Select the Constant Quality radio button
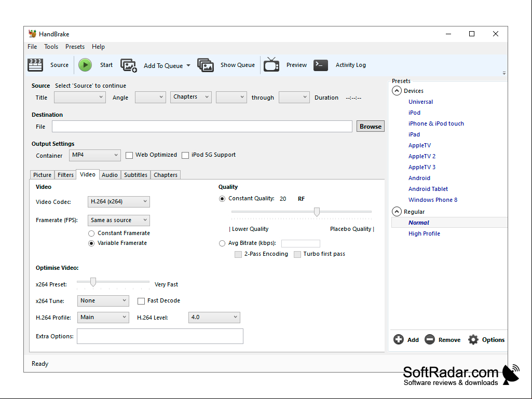532x399 pixels. (222, 199)
